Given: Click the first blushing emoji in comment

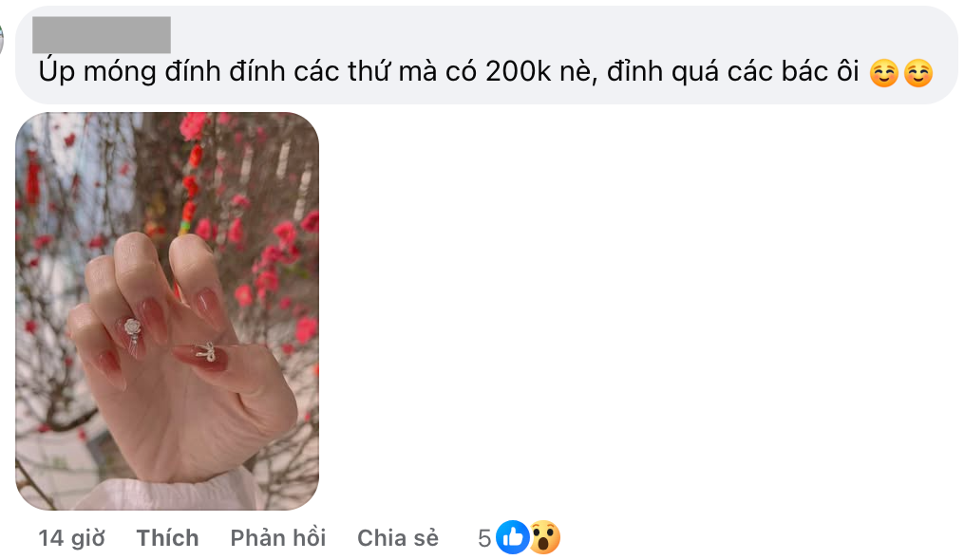Looking at the screenshot, I should [x=884, y=73].
